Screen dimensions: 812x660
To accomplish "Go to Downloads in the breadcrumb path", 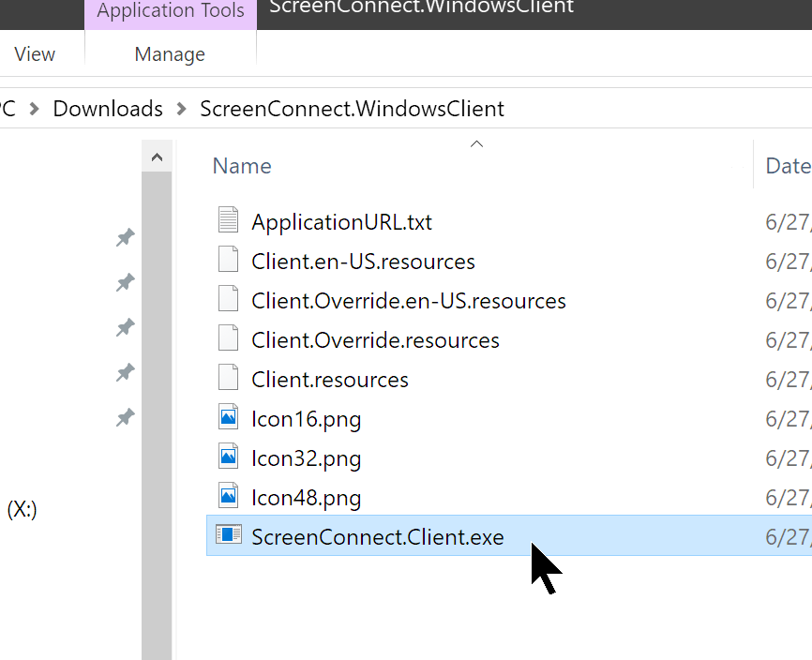I will click(108, 109).
